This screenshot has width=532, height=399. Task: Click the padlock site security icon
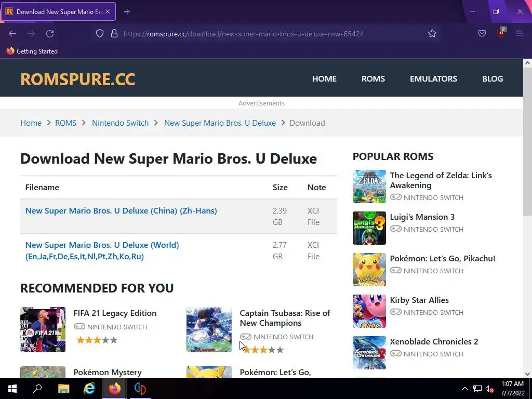pos(114,34)
